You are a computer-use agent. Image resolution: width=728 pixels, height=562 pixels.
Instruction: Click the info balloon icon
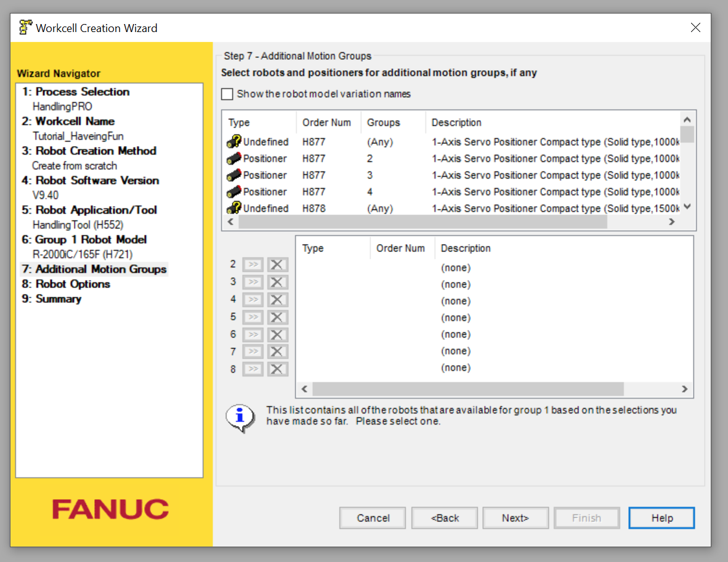click(x=240, y=418)
